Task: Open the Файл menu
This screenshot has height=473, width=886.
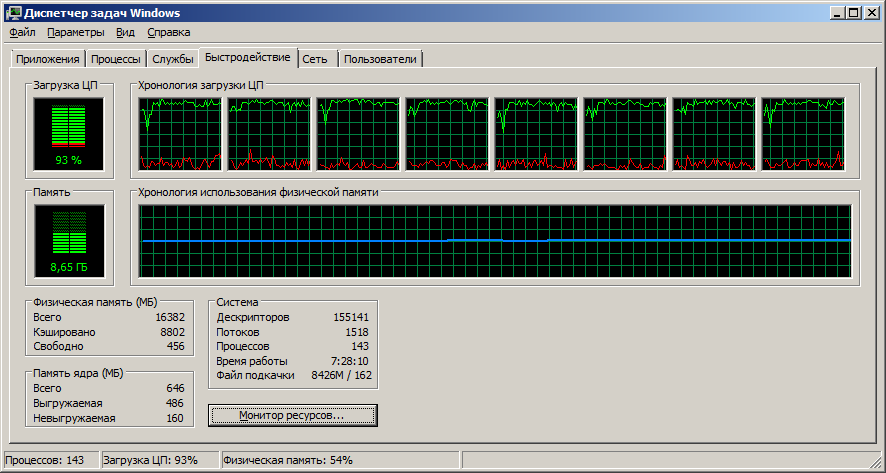Action: pos(22,33)
